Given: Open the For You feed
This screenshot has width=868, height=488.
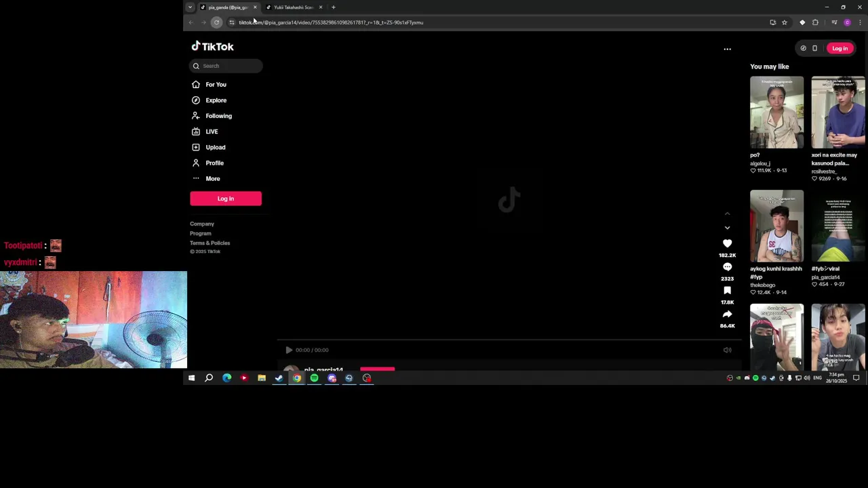Looking at the screenshot, I should (216, 85).
